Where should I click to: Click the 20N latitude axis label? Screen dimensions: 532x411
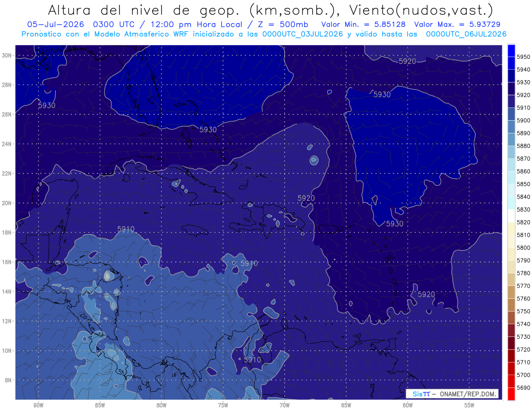7,203
